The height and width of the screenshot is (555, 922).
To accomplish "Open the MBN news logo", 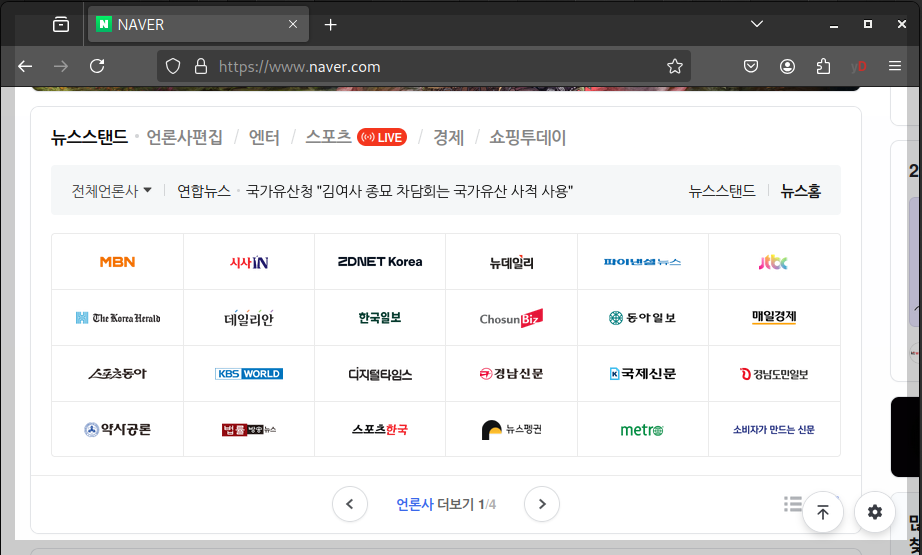I will [118, 262].
